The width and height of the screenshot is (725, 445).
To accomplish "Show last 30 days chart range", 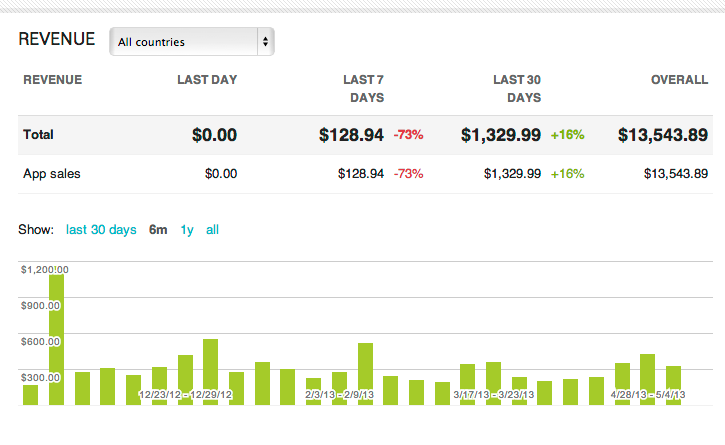I will 101,230.
